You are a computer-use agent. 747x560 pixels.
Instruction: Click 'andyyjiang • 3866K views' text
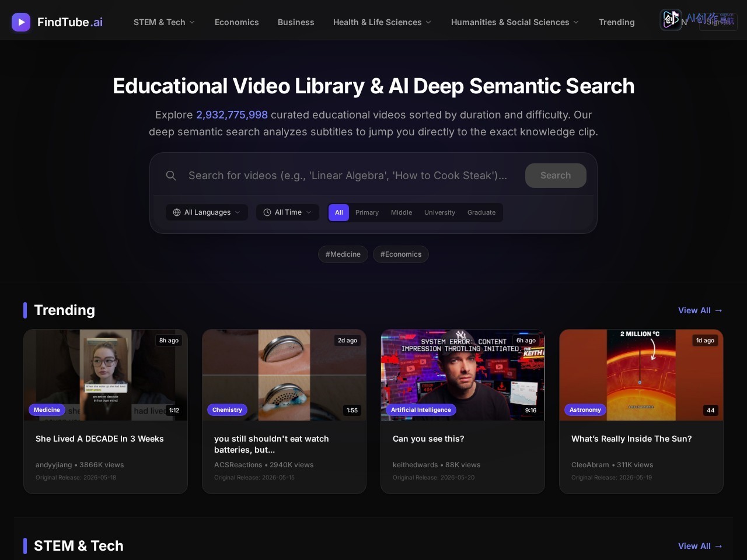click(x=80, y=465)
